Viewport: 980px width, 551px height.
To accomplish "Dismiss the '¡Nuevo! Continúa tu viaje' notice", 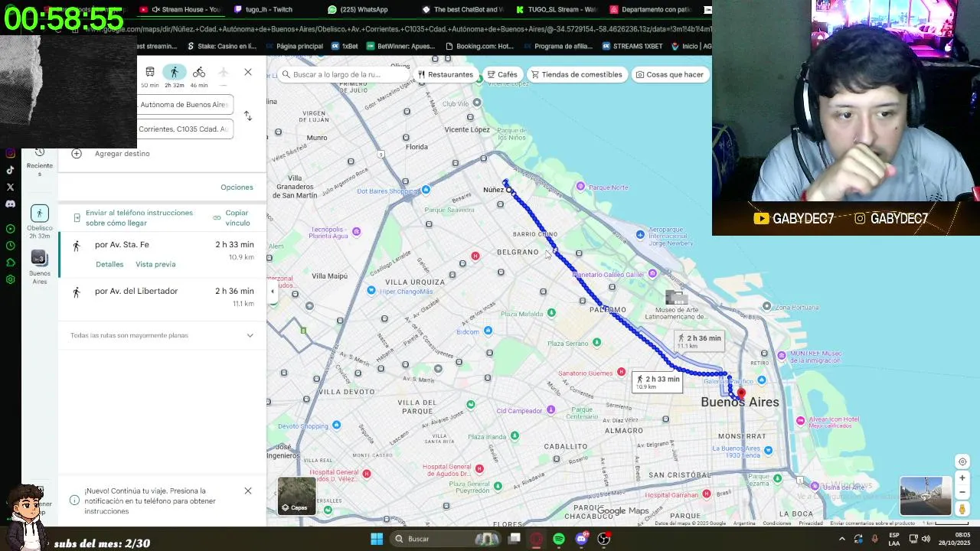I will (248, 491).
